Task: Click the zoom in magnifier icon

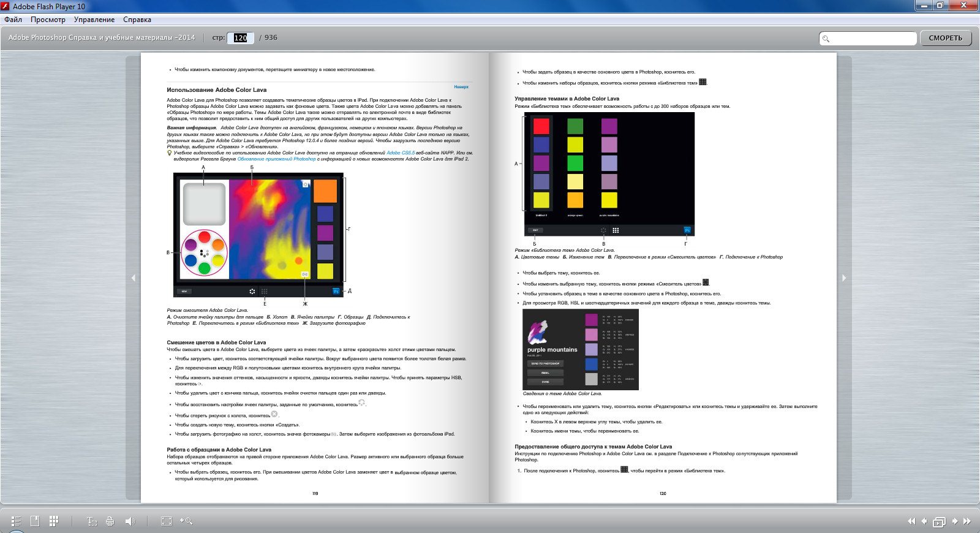Action: 186,521
